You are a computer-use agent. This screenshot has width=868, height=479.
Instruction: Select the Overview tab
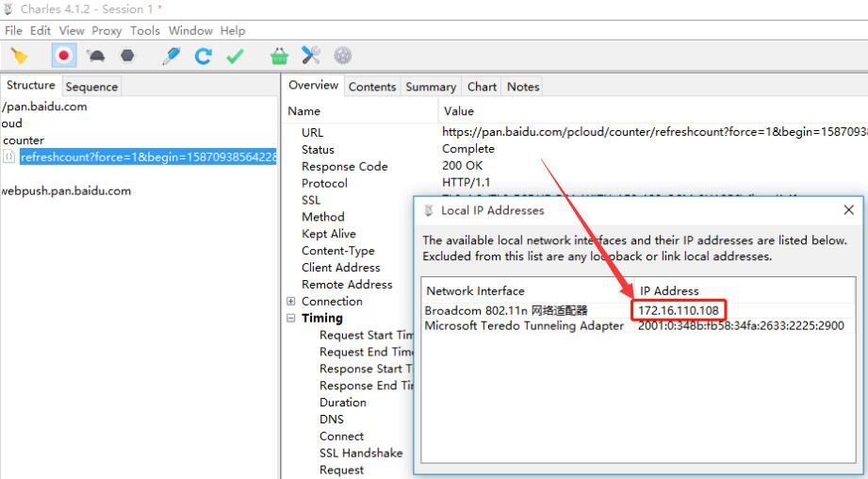tap(313, 85)
